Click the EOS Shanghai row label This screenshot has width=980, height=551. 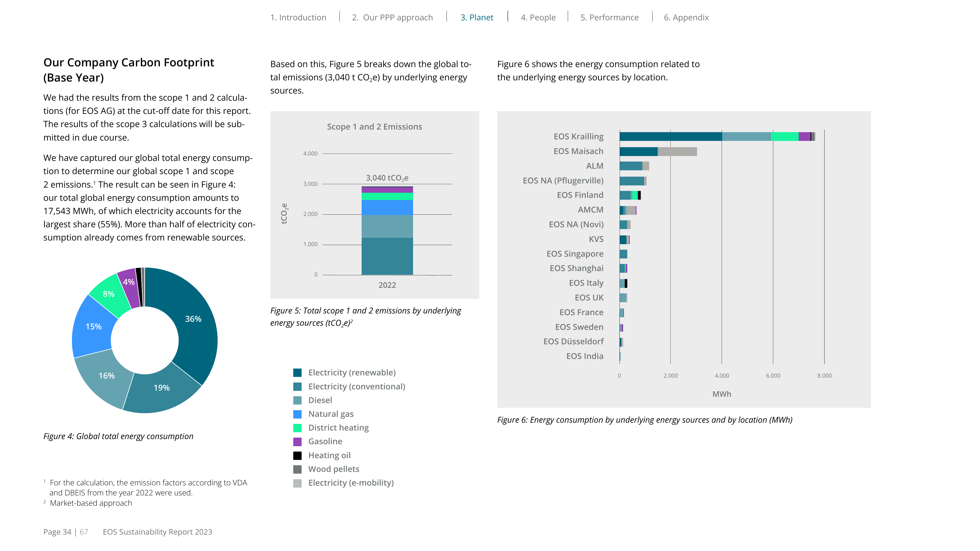576,268
